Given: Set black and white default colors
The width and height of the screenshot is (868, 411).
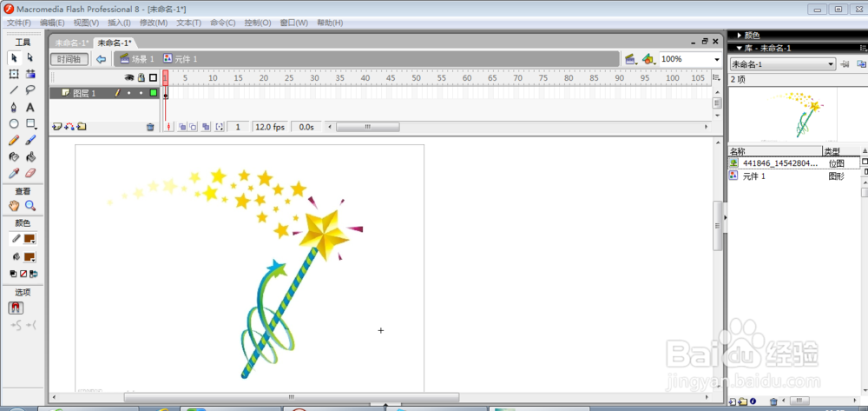Looking at the screenshot, I should [13, 274].
